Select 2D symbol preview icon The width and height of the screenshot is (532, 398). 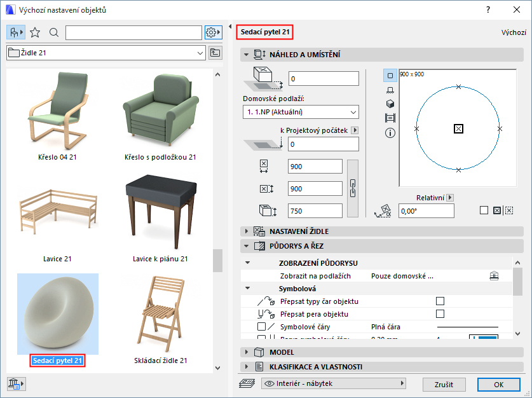click(x=390, y=75)
